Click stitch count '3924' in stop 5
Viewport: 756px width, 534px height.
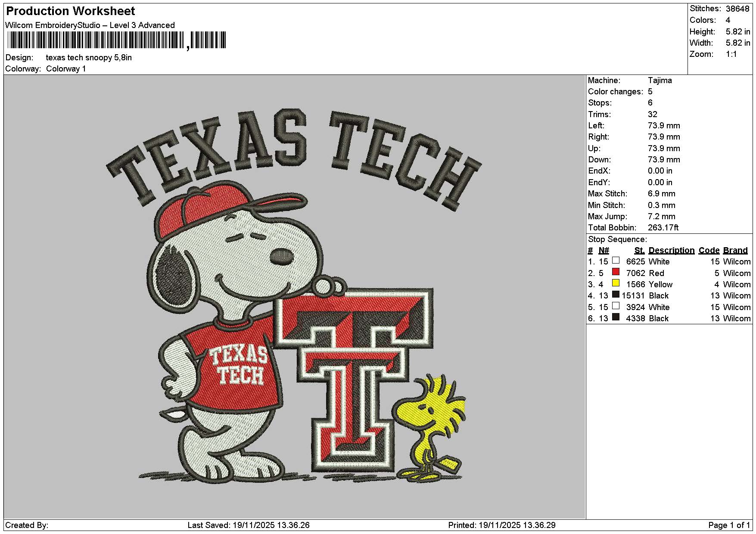(x=635, y=307)
